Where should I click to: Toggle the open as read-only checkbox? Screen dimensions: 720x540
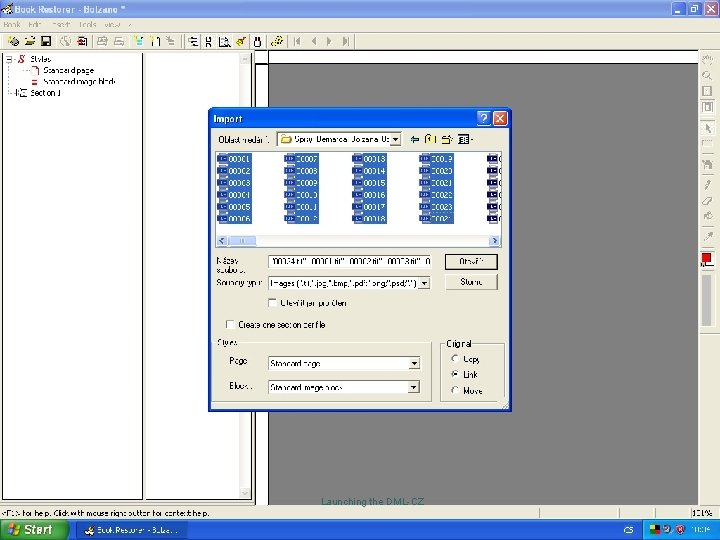(272, 303)
